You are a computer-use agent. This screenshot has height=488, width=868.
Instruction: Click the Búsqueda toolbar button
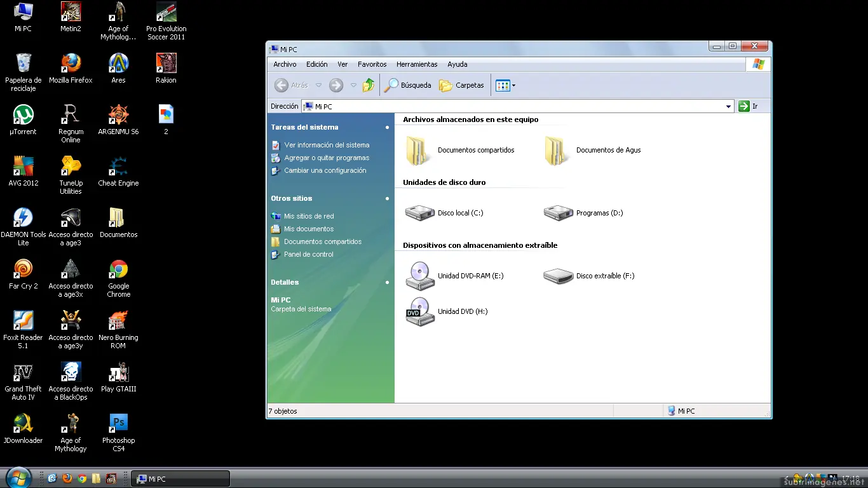[408, 85]
